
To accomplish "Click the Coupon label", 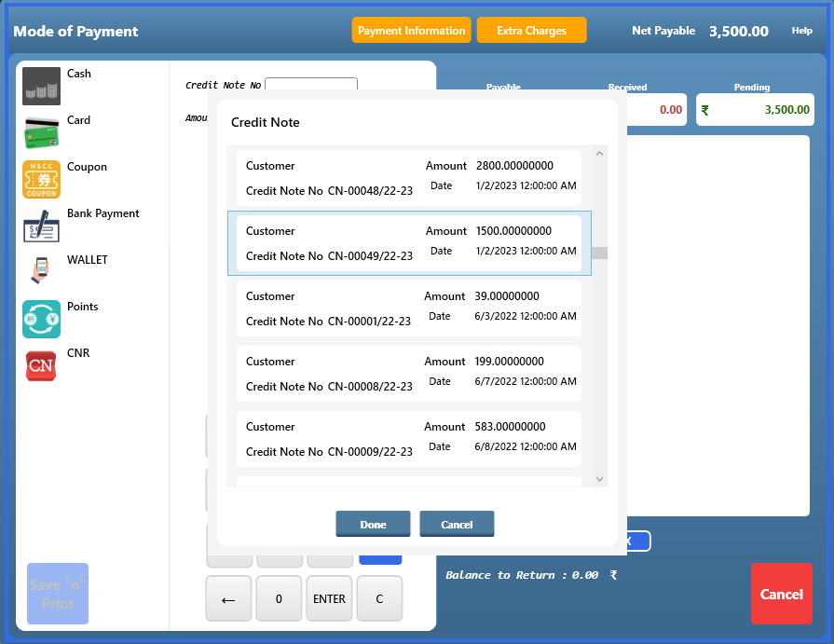I will click(87, 167).
